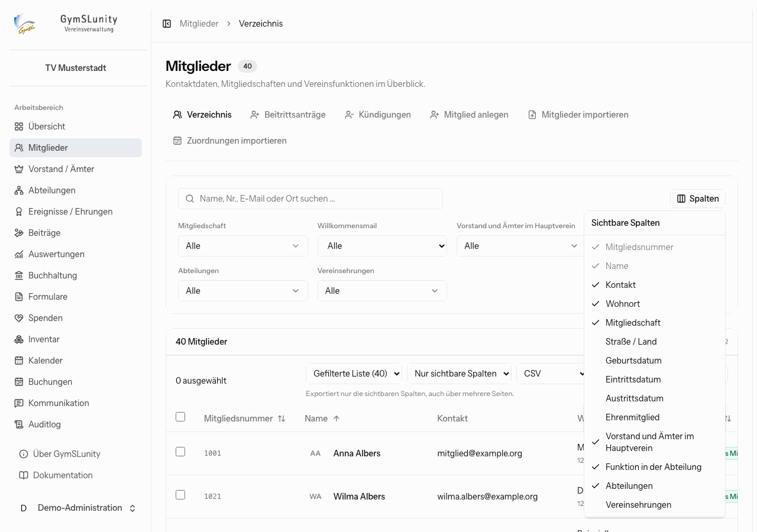Check the row checkbox for Anna Albers

pyautogui.click(x=180, y=452)
